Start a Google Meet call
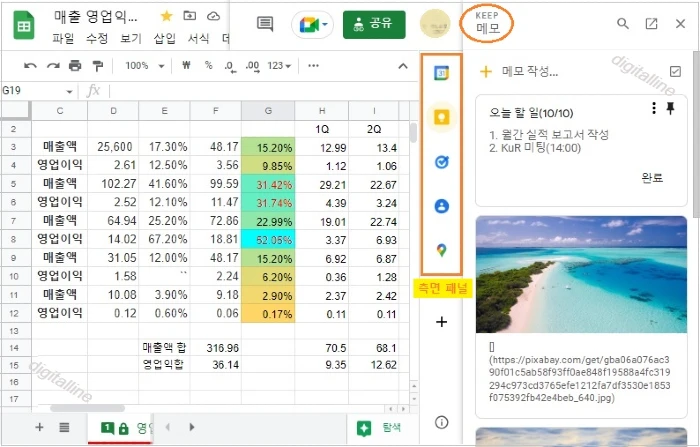This screenshot has height=447, width=700. (312, 25)
